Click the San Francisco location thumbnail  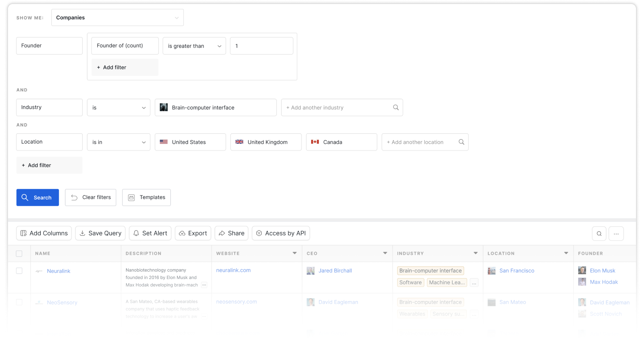click(491, 271)
